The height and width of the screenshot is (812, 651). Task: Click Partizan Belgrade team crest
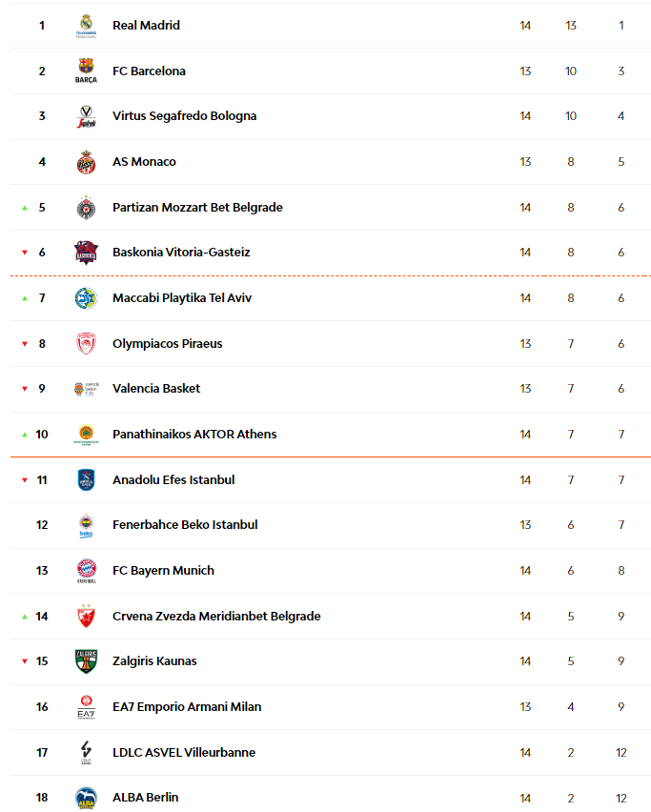click(86, 208)
